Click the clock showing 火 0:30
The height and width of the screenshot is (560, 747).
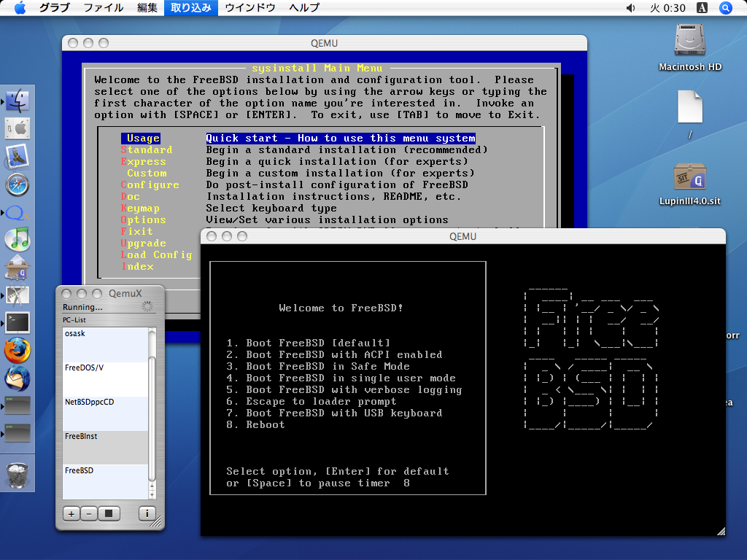click(667, 7)
